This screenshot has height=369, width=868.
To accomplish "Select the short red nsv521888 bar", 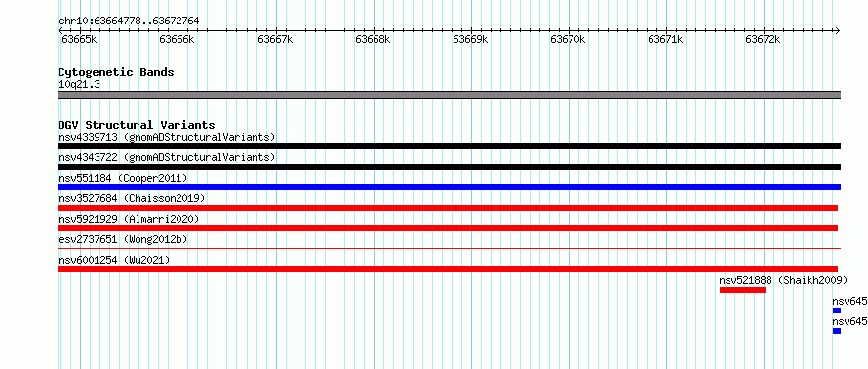I will [742, 290].
